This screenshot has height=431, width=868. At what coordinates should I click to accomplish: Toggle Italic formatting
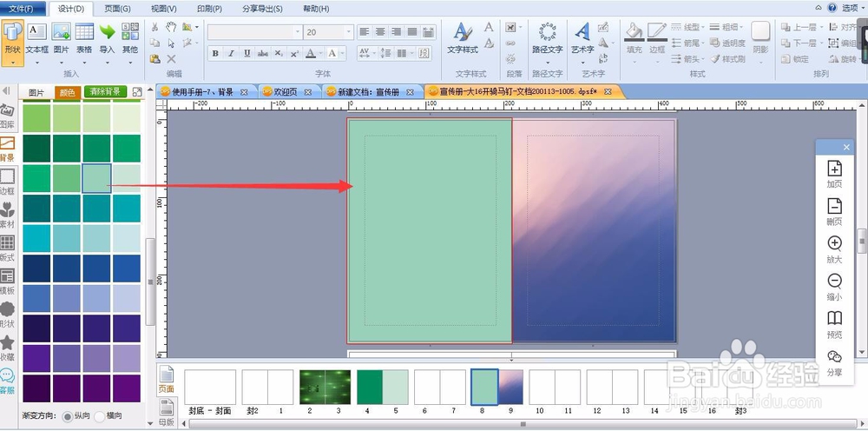(x=231, y=53)
